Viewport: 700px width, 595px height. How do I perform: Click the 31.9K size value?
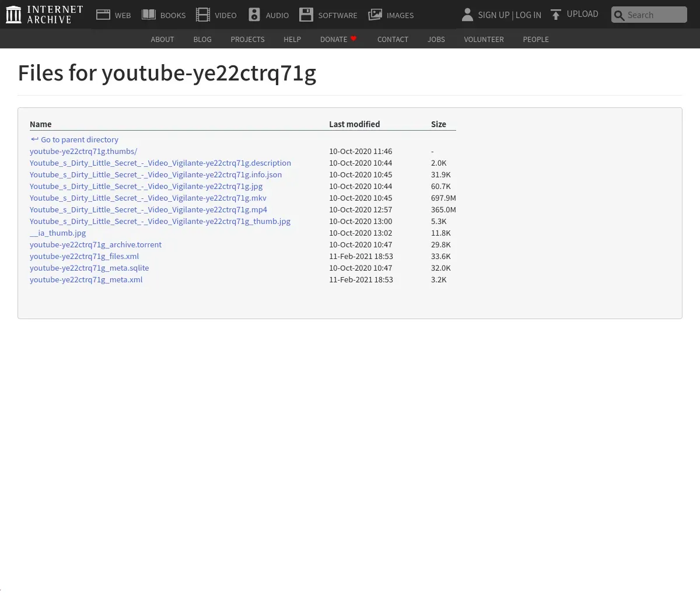(x=441, y=174)
